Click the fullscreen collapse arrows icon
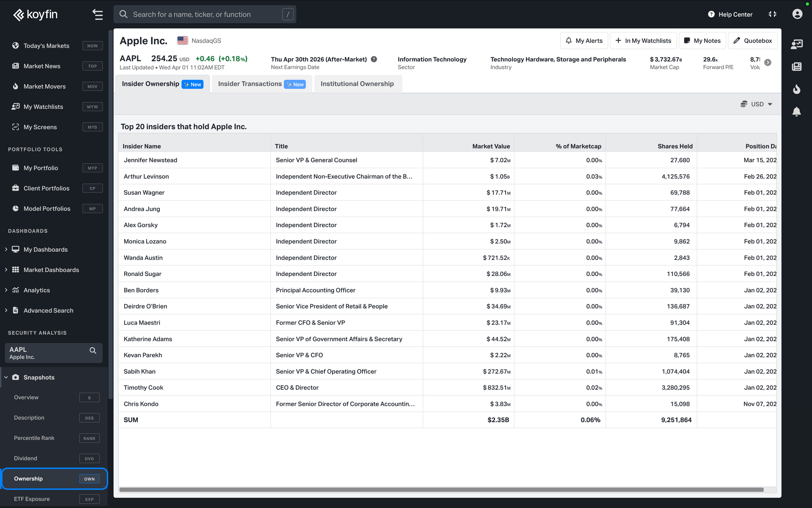This screenshot has width=812, height=508. pyautogui.click(x=772, y=14)
